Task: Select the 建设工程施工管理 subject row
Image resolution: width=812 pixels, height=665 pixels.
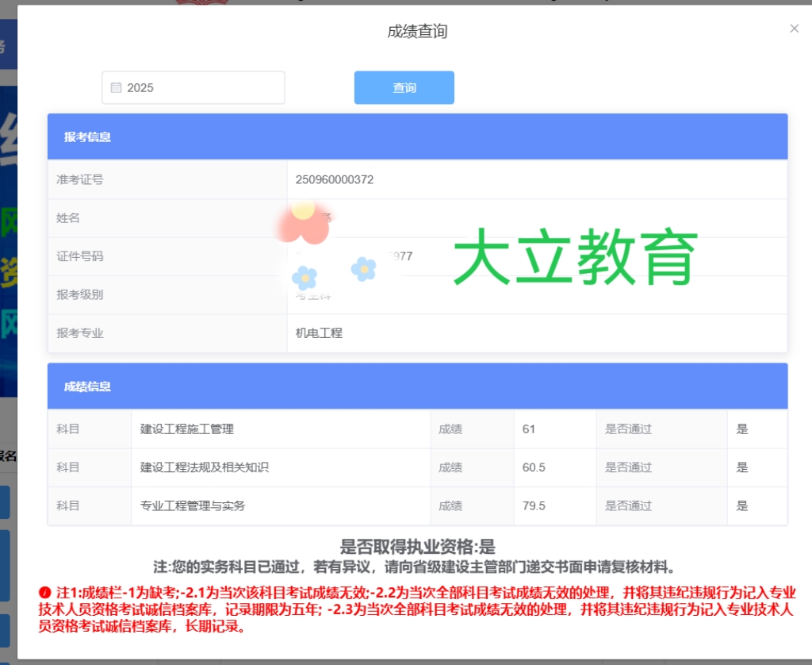Action: click(417, 429)
